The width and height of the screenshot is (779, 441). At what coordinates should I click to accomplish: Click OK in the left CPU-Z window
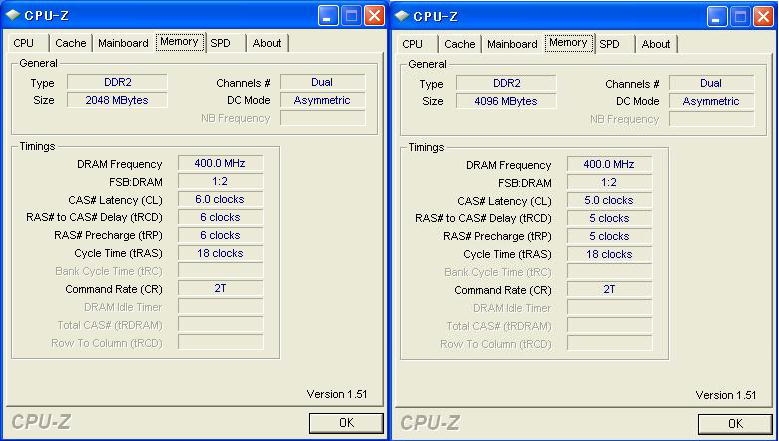pos(346,423)
